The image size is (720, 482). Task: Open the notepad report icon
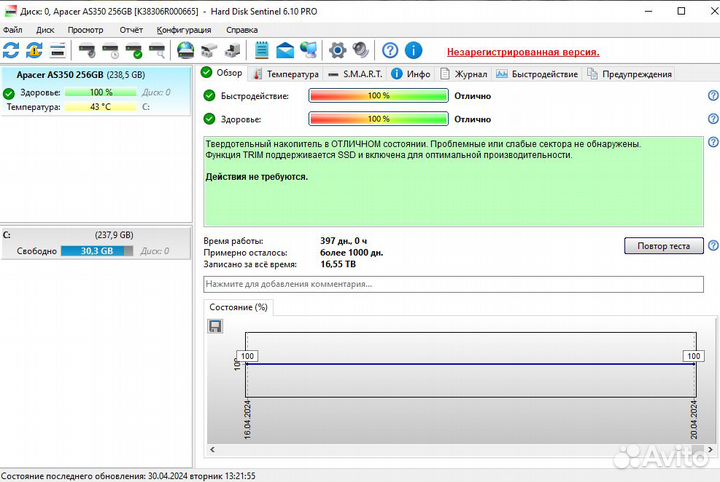(x=261, y=50)
